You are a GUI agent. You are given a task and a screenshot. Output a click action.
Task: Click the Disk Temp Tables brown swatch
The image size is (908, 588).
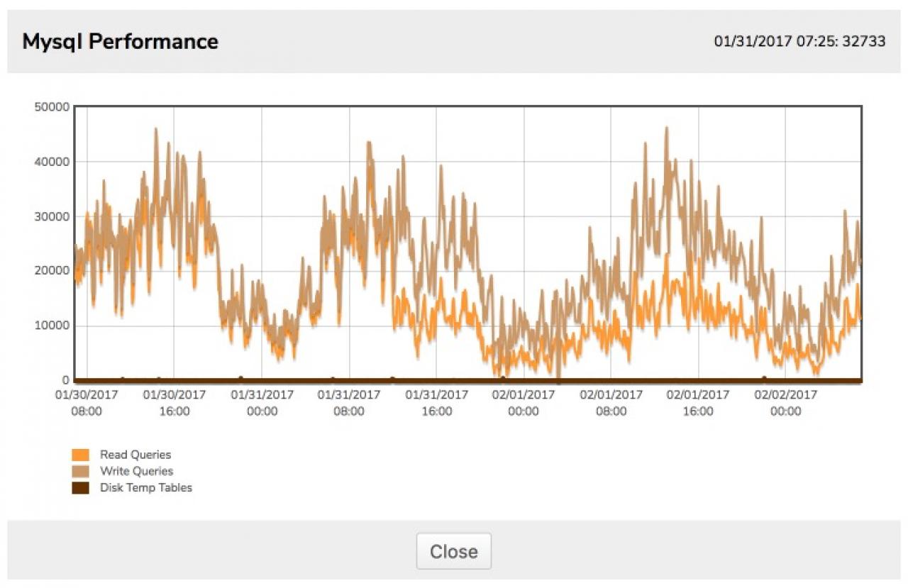[80, 488]
